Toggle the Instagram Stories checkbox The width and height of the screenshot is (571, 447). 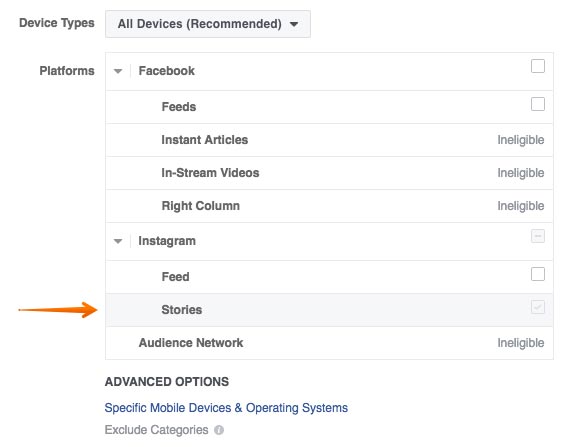pos(537,307)
